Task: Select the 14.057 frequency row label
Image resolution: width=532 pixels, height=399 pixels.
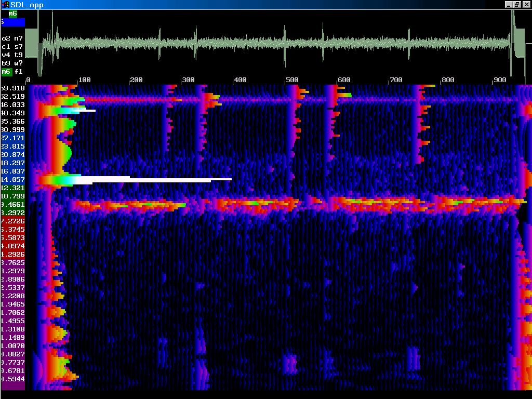Action: 13,180
